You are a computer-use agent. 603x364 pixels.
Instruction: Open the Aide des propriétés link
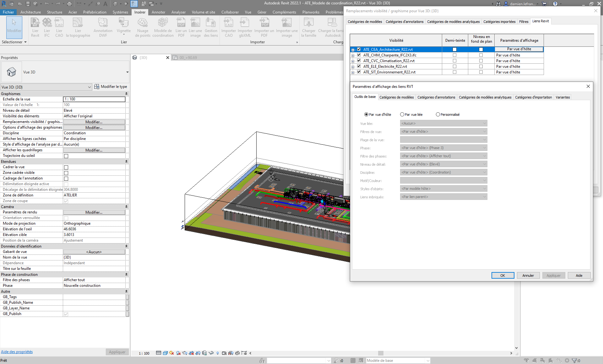coord(17,352)
